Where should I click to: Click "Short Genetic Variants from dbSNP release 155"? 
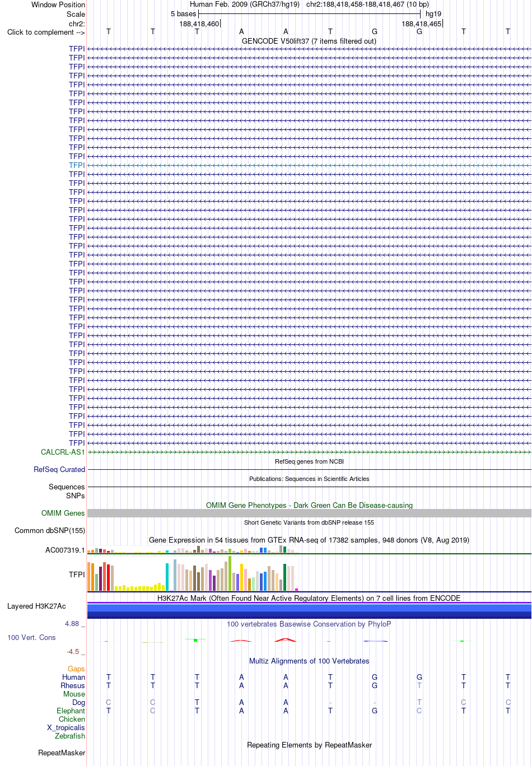309,522
